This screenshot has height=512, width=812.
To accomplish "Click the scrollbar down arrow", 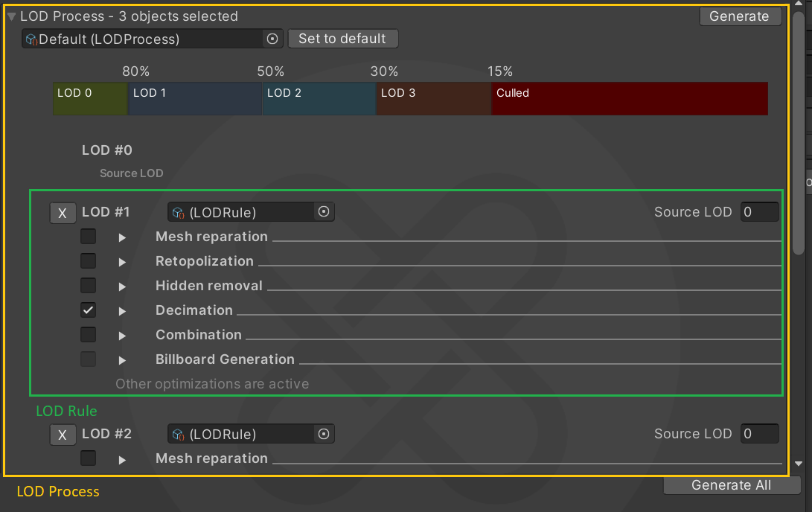I will (x=799, y=464).
